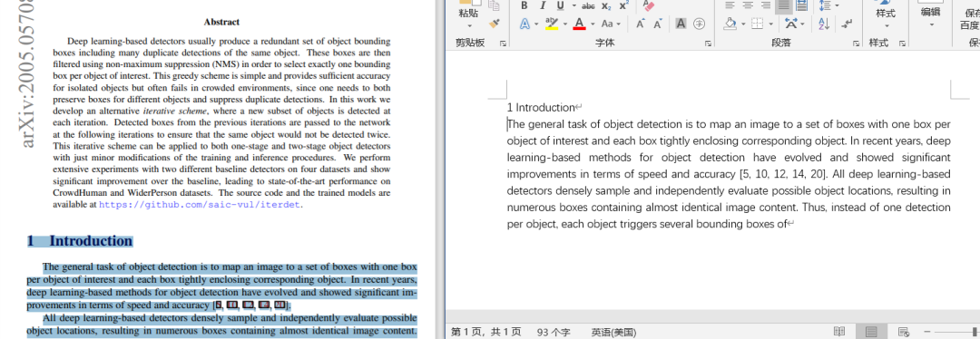Select the Format Painter brush
Image resolution: width=980 pixels, height=339 pixels.
pyautogui.click(x=495, y=24)
